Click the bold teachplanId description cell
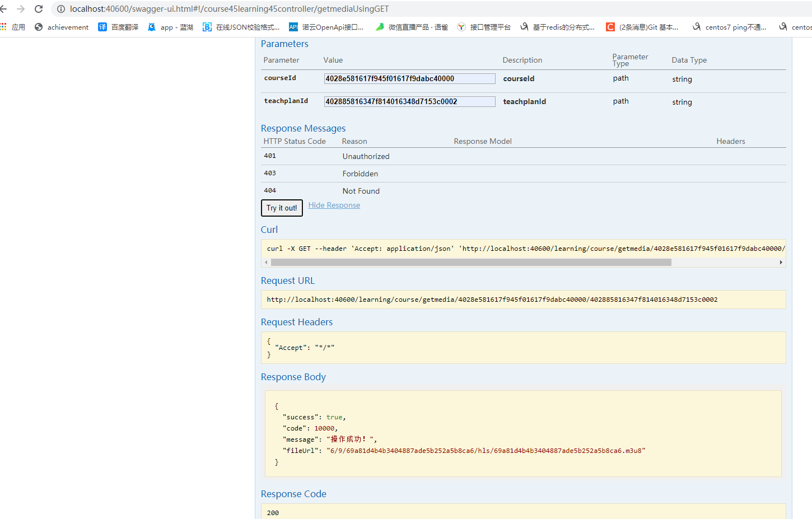Image resolution: width=812 pixels, height=519 pixels. point(524,102)
